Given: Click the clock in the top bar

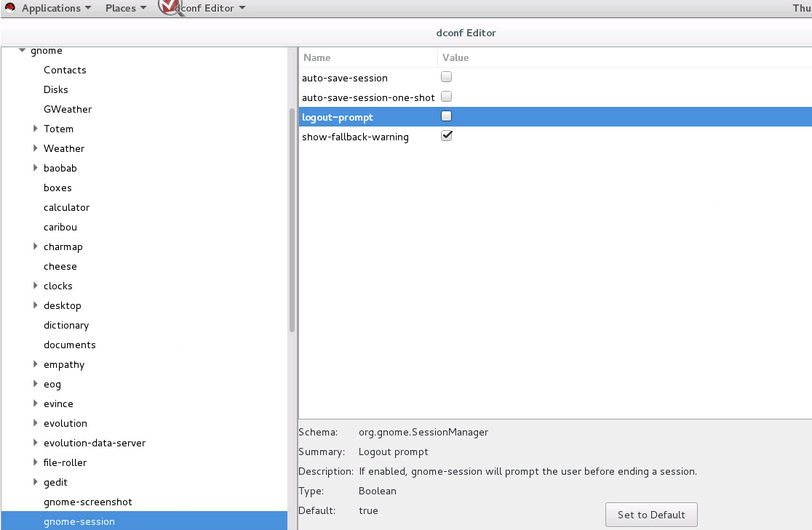Looking at the screenshot, I should (803, 8).
